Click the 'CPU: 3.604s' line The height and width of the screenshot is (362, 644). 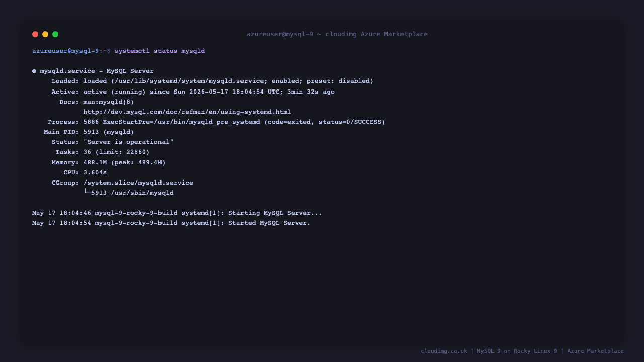tap(85, 172)
